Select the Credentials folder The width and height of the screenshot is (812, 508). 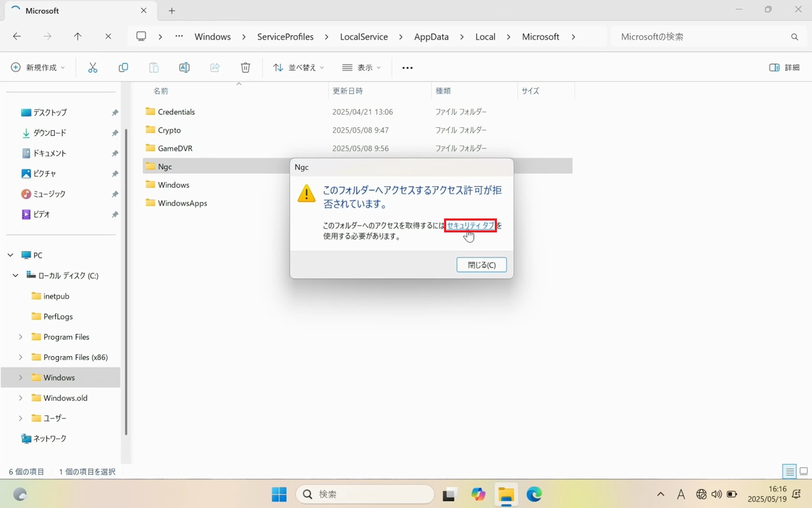click(357, 112)
